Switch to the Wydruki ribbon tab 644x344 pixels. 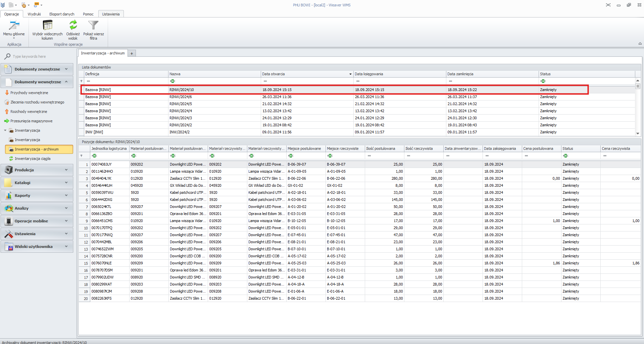(34, 14)
